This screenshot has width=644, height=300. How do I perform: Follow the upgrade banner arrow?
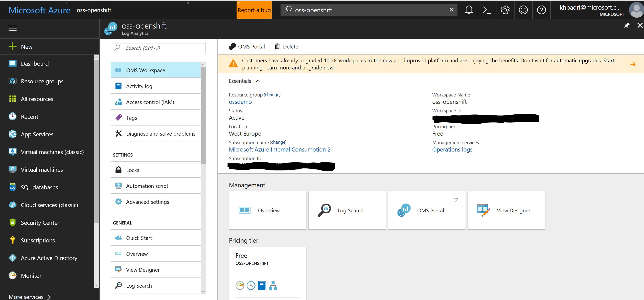[x=633, y=64]
